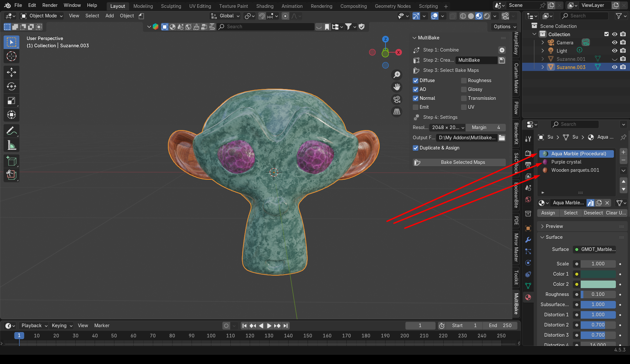Open the Color 2 swatch picker

(x=598, y=284)
